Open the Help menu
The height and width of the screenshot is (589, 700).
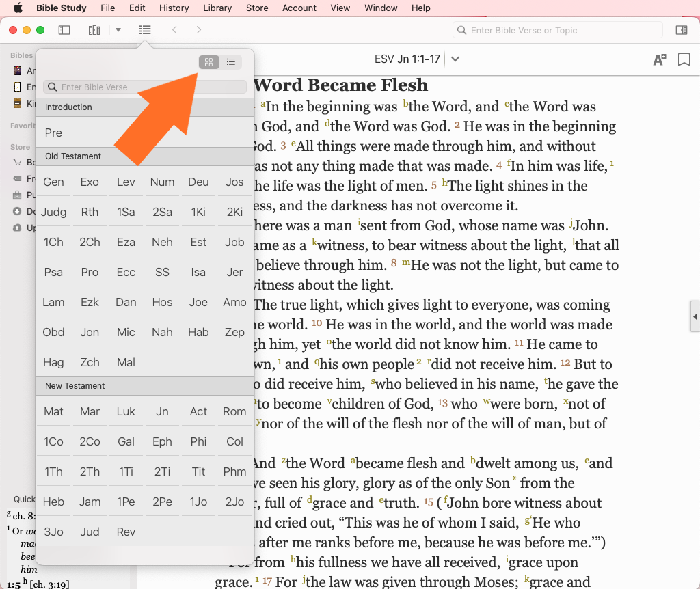(420, 8)
